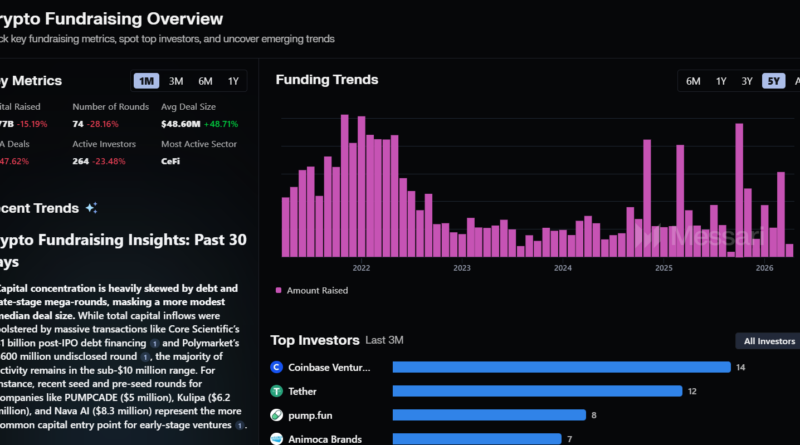Click Coinbase Ventures' blue bar showing 14
This screenshot has width=800, height=445.
560,367
